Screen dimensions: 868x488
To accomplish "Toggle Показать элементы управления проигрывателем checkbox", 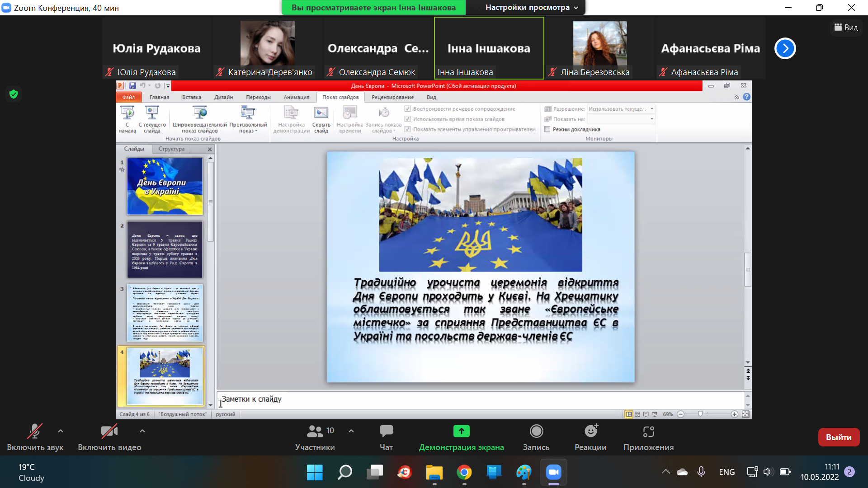I will pos(407,129).
